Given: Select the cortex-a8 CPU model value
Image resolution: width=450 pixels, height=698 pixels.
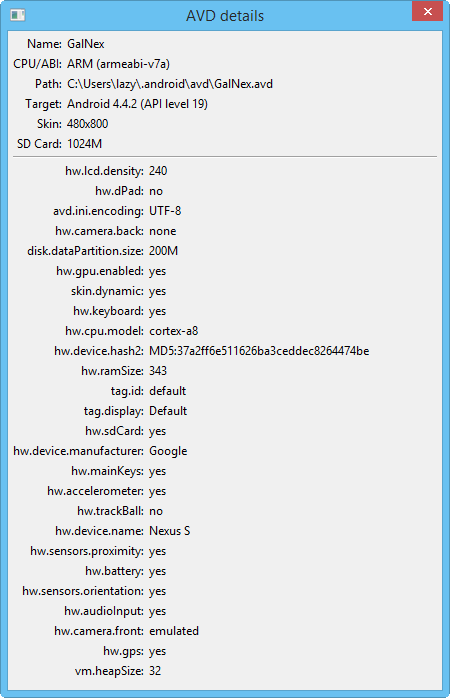Looking at the screenshot, I should tap(174, 331).
